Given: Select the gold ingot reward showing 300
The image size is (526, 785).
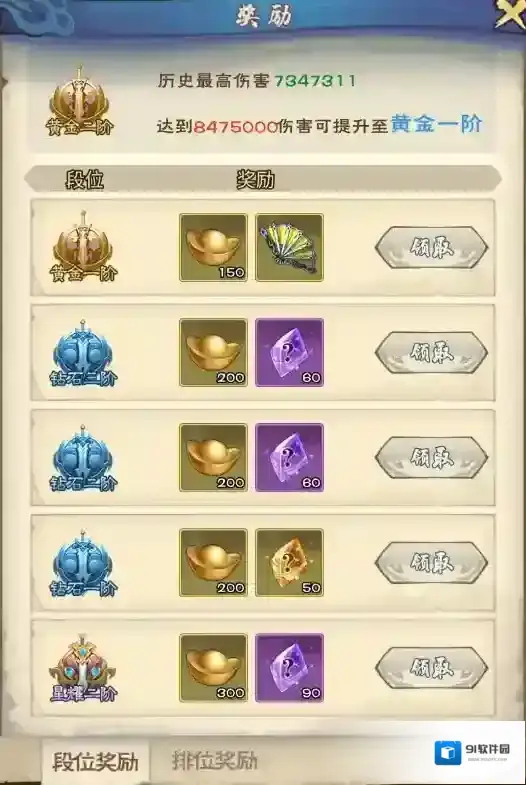Looking at the screenshot, I should tap(213, 668).
